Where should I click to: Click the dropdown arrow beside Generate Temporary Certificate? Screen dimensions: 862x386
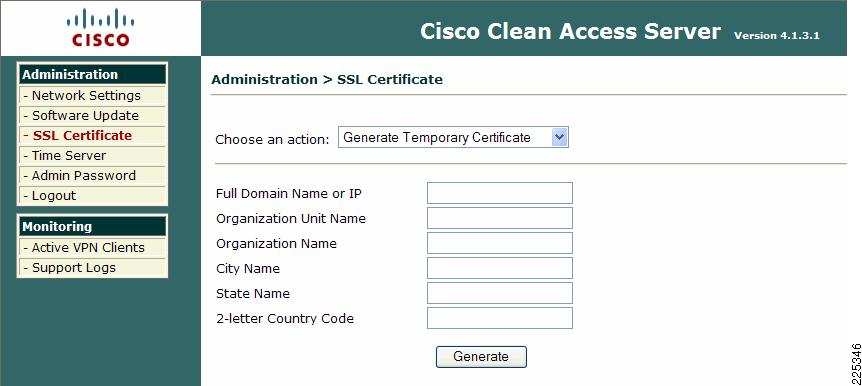(x=560, y=137)
